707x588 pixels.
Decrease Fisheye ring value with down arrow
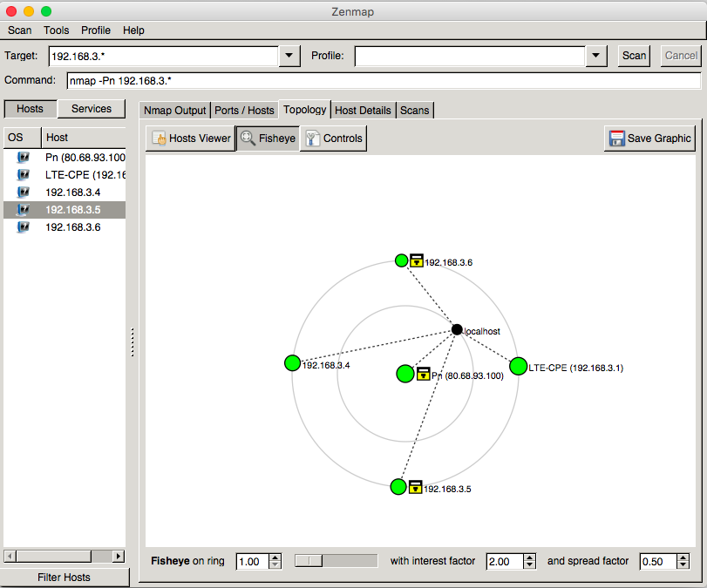click(x=275, y=565)
